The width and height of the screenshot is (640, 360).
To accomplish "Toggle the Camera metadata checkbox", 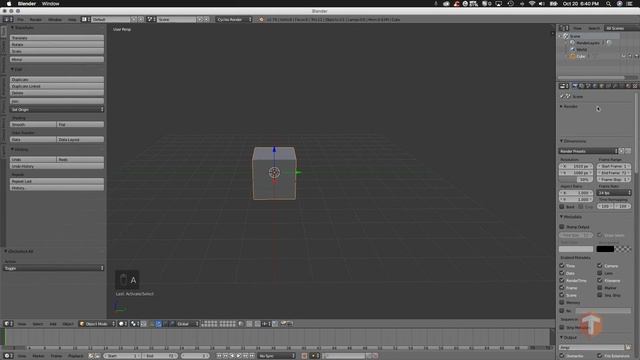I will click(x=600, y=265).
